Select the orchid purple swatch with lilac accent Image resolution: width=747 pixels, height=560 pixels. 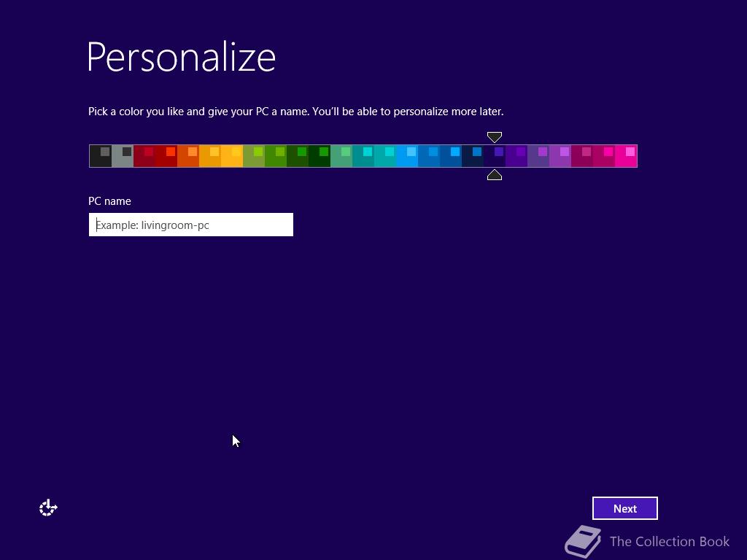tap(561, 156)
